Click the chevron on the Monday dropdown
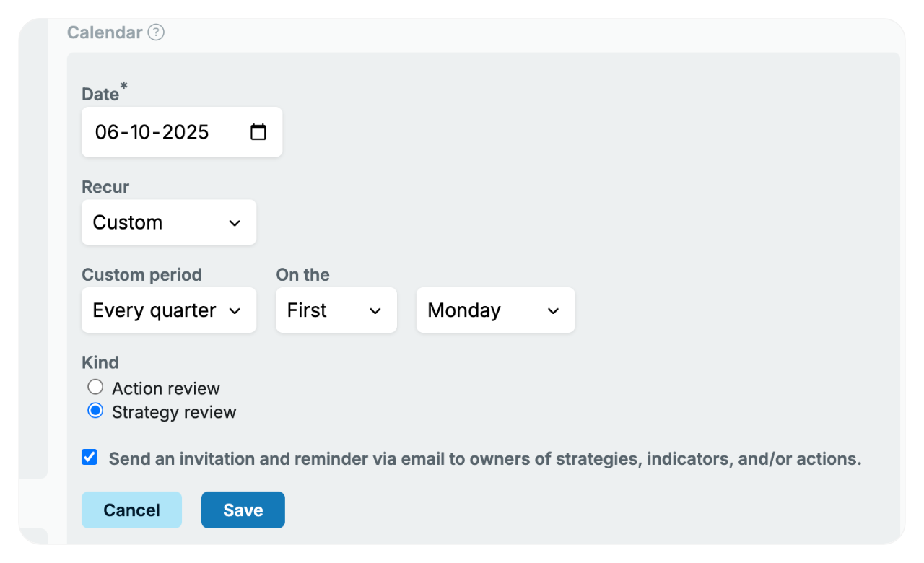Screen dimensions: 924x563 click(553, 310)
